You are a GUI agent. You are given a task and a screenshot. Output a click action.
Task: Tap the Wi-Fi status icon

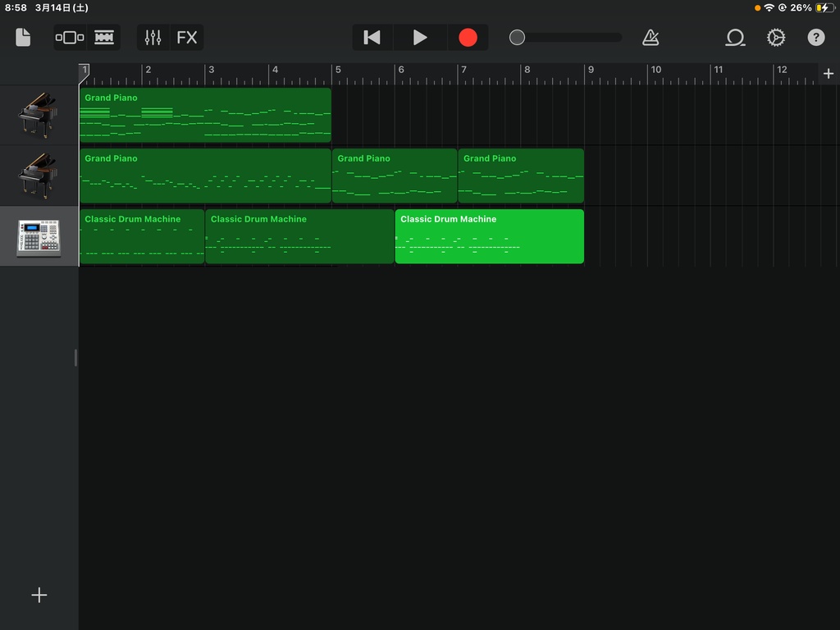click(x=769, y=7)
